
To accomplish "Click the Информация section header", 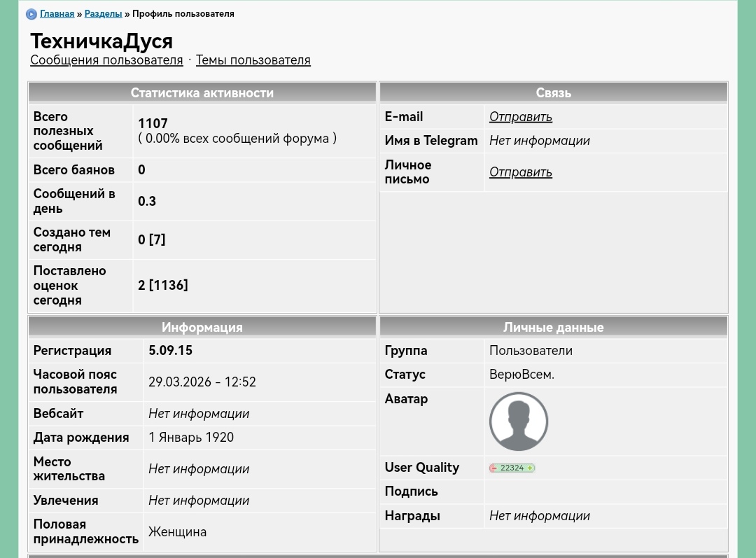I will (x=202, y=327).
